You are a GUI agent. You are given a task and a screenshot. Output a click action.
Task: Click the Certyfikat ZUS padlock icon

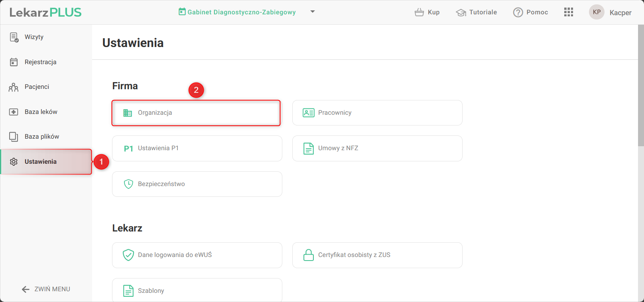[x=308, y=255]
